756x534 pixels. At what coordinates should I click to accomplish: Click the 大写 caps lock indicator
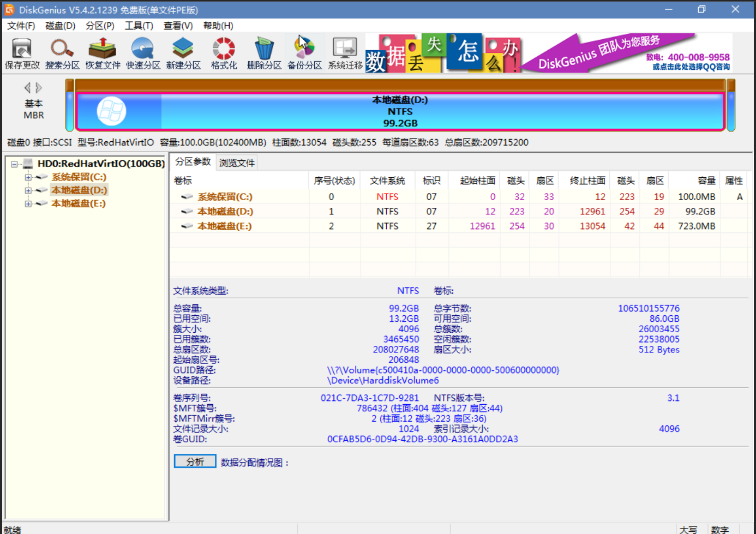click(x=688, y=530)
